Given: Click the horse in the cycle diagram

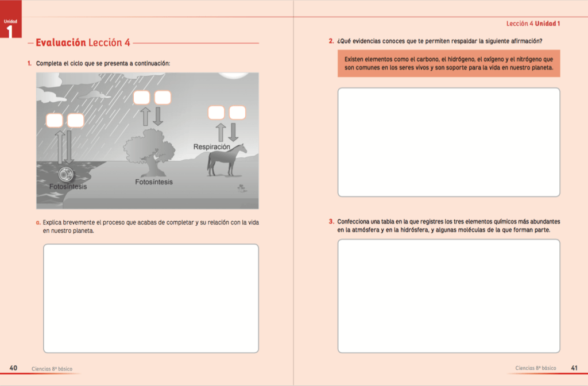Looking at the screenshot, I should [226, 161].
